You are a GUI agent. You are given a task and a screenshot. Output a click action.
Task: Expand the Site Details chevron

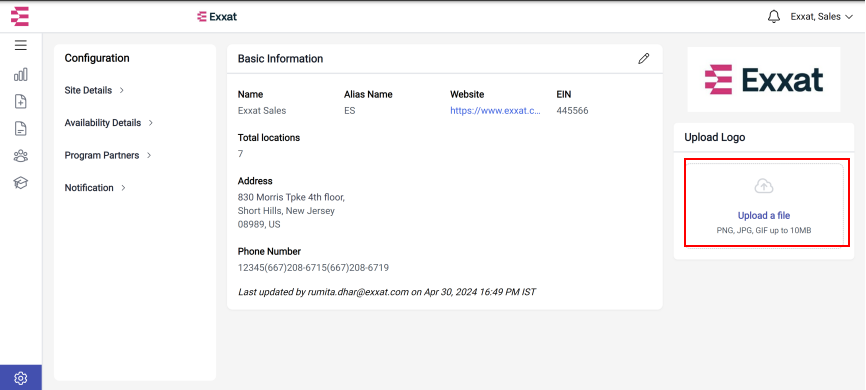122,90
